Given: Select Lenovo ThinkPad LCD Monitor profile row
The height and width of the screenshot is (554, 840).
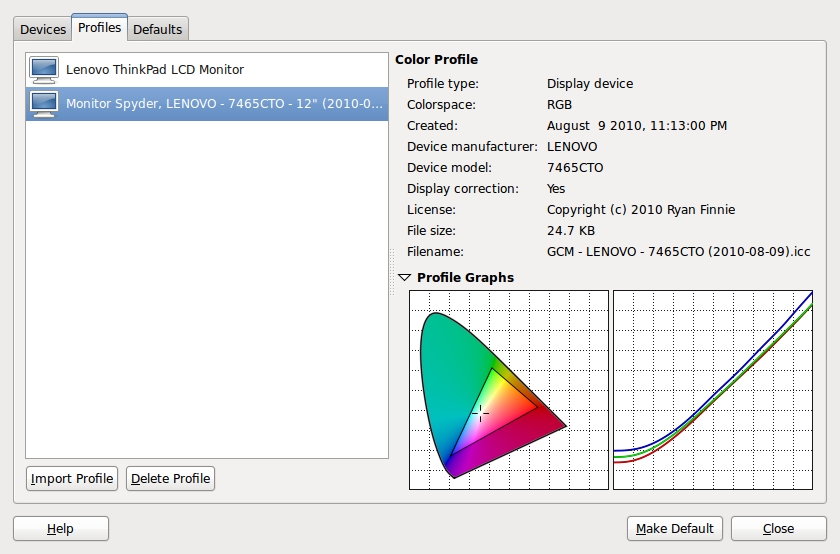Looking at the screenshot, I should tap(207, 70).
